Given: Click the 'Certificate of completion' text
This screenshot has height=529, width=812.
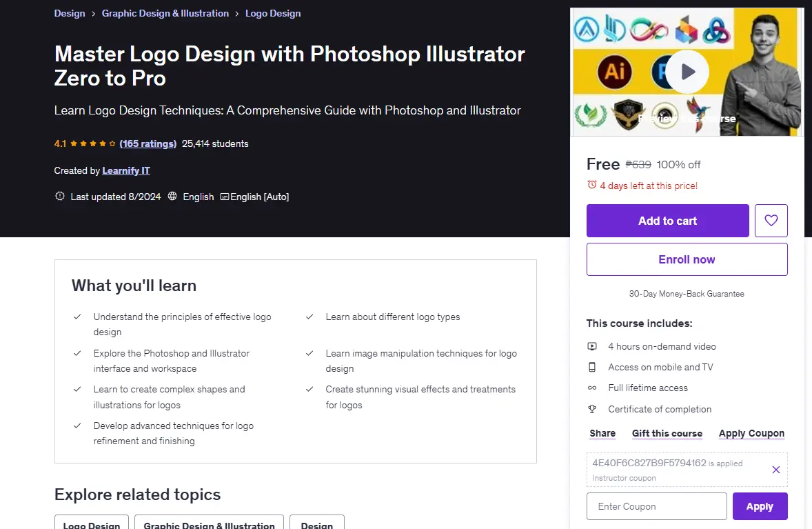Looking at the screenshot, I should coord(660,409).
